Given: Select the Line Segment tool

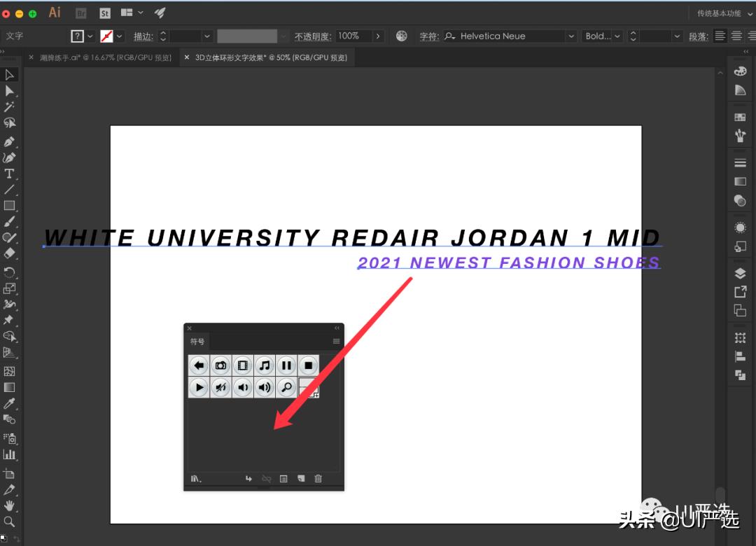Looking at the screenshot, I should click(9, 190).
